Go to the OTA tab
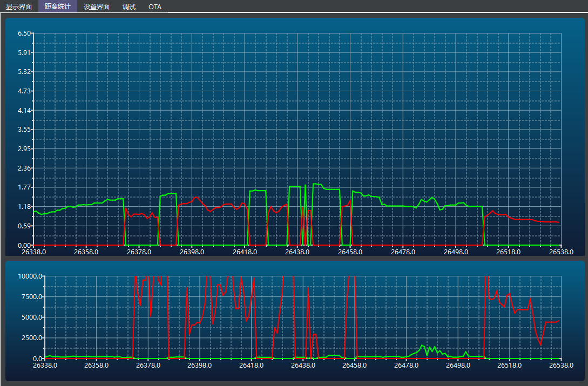 [x=155, y=7]
